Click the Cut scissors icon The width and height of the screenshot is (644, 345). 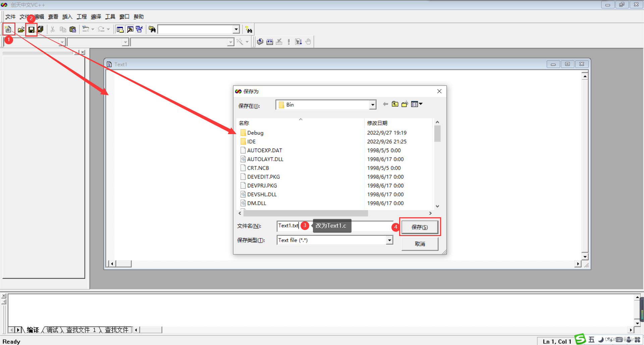53,30
